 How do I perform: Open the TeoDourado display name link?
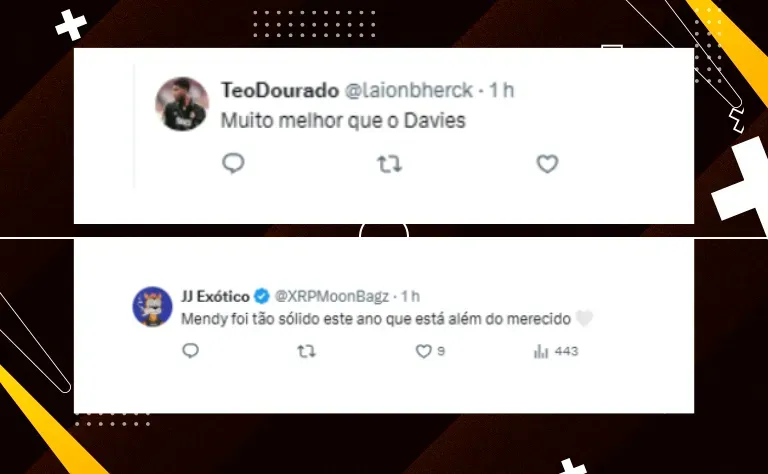tap(280, 90)
